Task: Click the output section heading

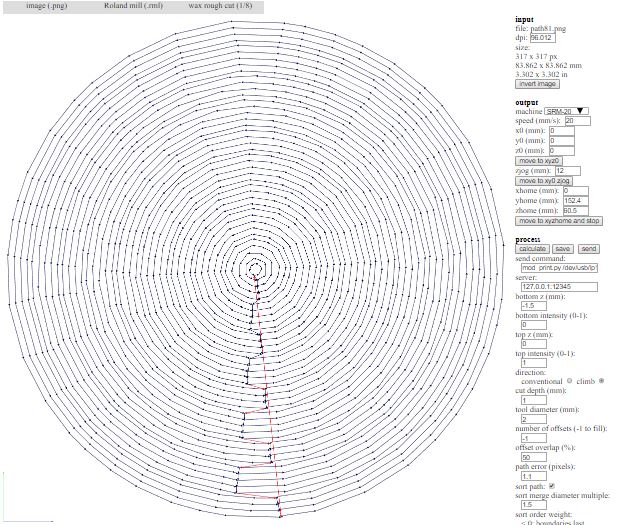Action: (x=527, y=102)
